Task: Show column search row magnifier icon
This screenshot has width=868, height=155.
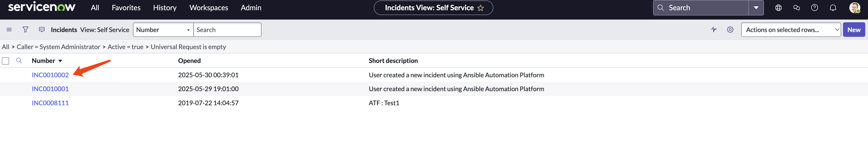Action: [x=19, y=61]
